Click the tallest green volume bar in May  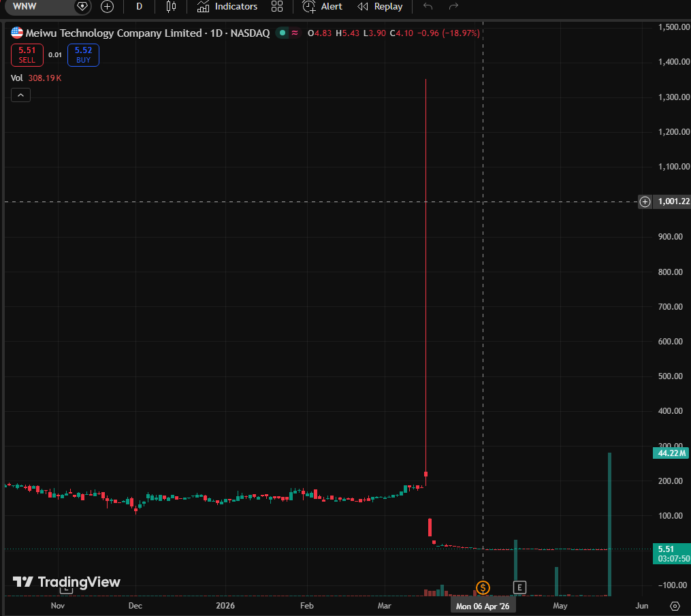(x=609, y=524)
